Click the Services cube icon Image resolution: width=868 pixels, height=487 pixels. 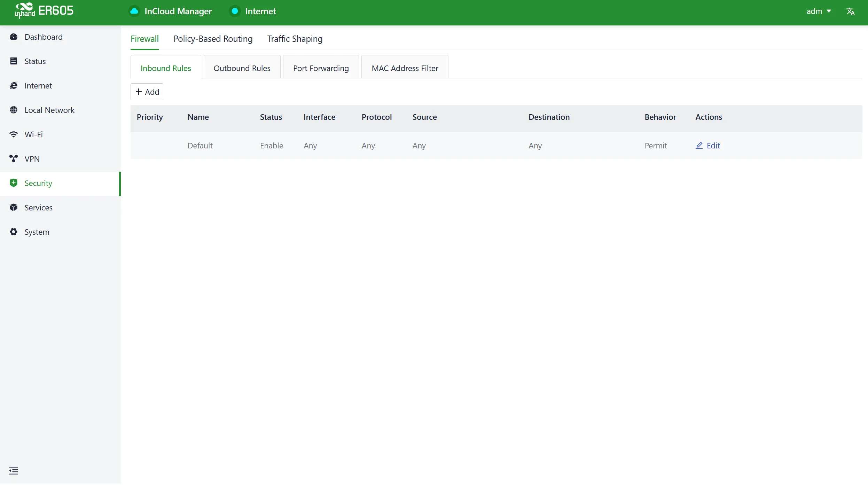(x=14, y=208)
